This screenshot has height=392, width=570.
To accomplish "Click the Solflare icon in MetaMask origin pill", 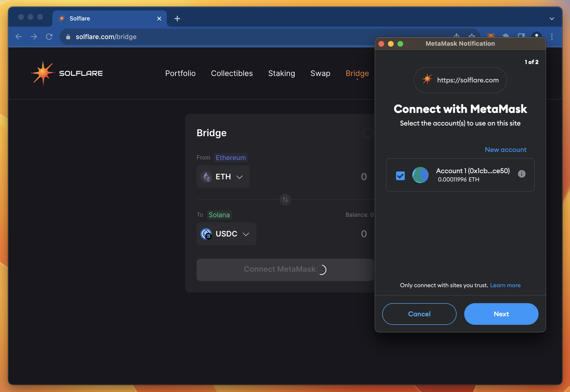I will tap(427, 79).
